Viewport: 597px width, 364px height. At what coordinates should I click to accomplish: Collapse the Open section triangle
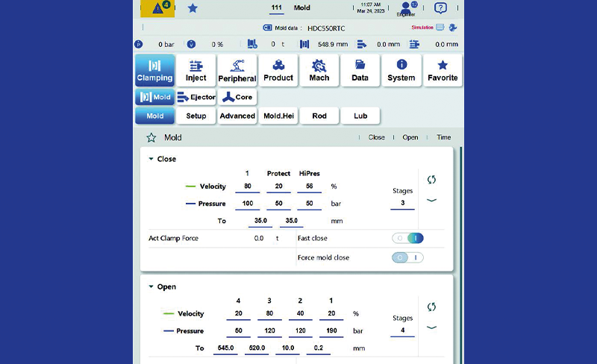151,286
